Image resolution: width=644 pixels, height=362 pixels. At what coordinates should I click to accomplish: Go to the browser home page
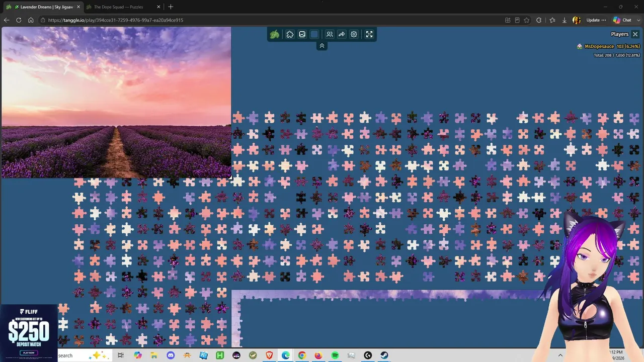click(x=31, y=20)
